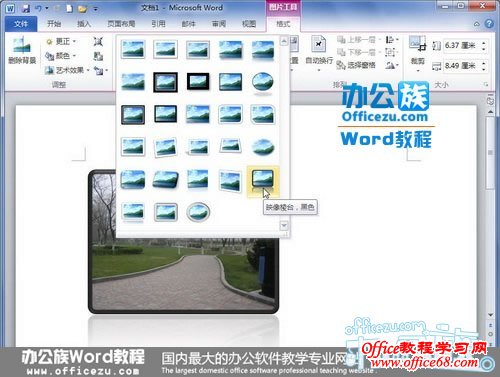Open the Size (大小) dialog launcher
The image size is (500, 377).
point(486,84)
